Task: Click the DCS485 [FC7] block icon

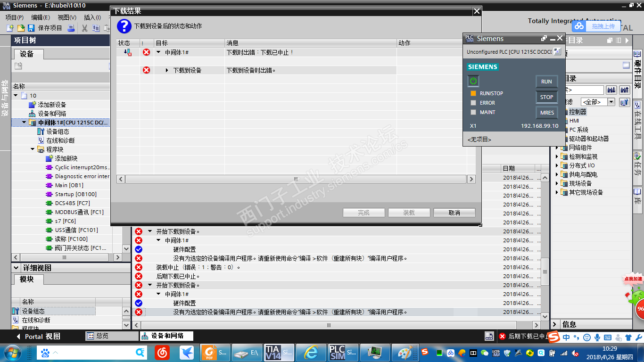Action: 49,203
